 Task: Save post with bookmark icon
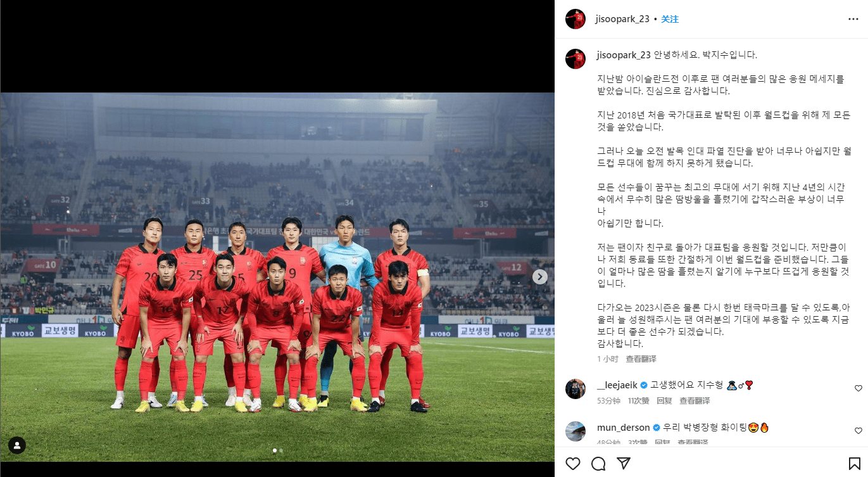pyautogui.click(x=855, y=464)
